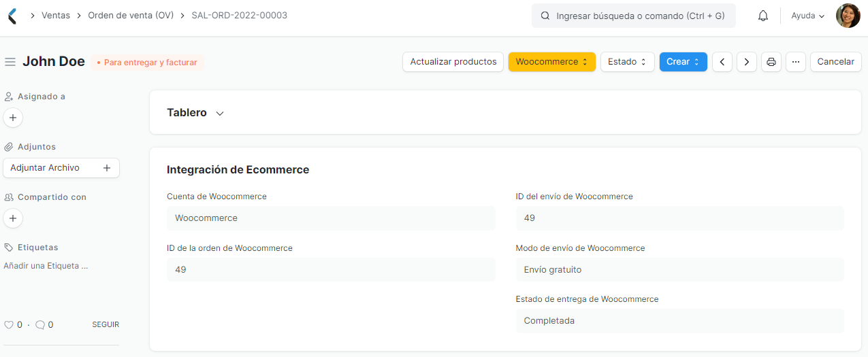Open the user avatar menu
868x357 pixels.
pos(848,16)
